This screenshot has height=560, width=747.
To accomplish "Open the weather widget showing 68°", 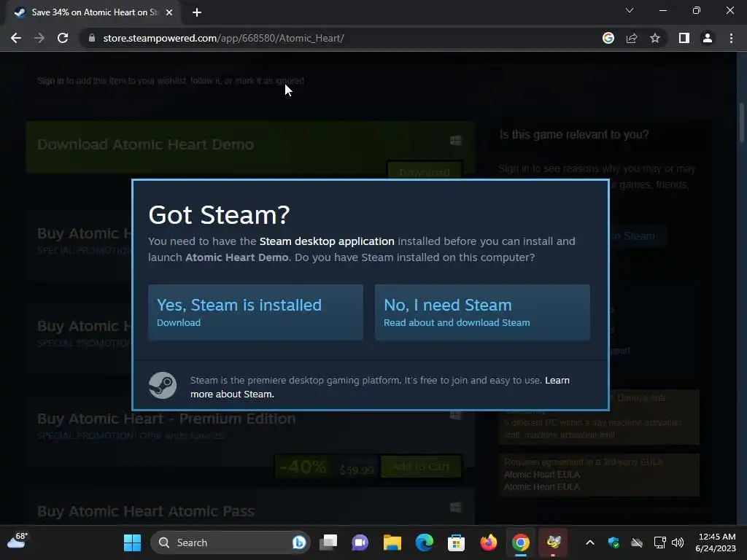I will click(x=18, y=541).
